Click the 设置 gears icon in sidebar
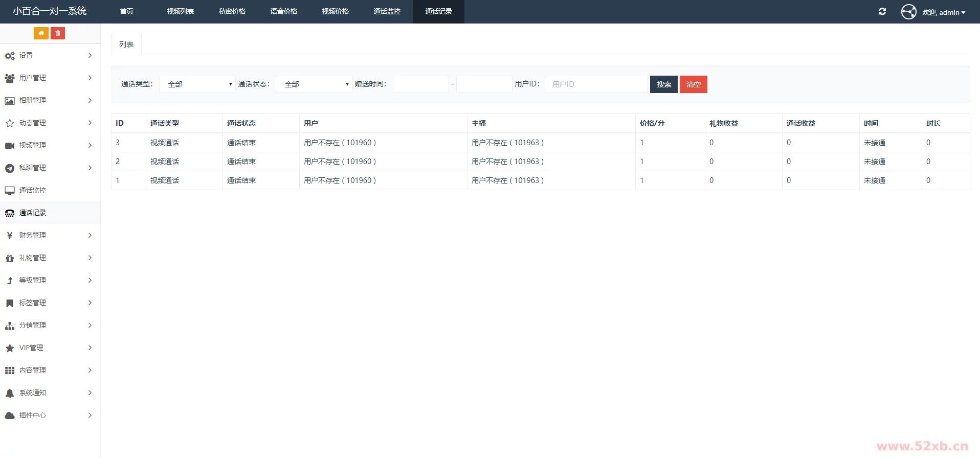Screen dimensions: 980x458 coord(10,56)
